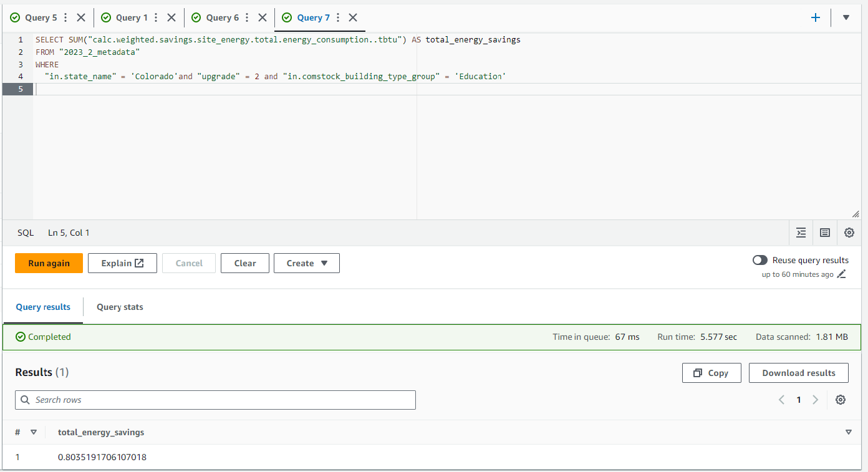
Task: Click the Search rows input field
Action: 215,400
